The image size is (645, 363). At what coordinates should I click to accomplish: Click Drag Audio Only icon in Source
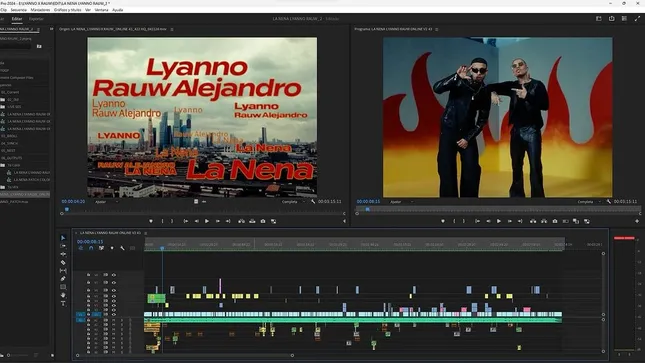204,202
